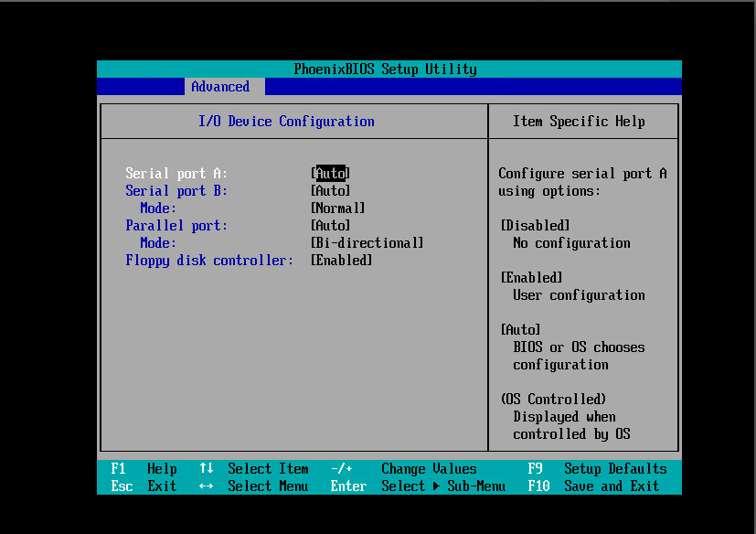
Task: Change the Bi-directional mode value
Action: [x=367, y=242]
